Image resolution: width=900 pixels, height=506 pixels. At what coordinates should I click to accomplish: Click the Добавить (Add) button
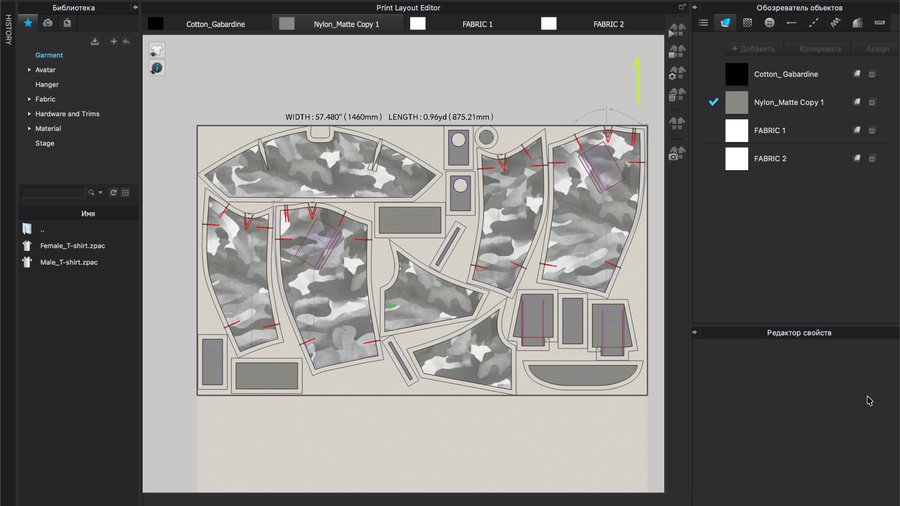[x=753, y=48]
